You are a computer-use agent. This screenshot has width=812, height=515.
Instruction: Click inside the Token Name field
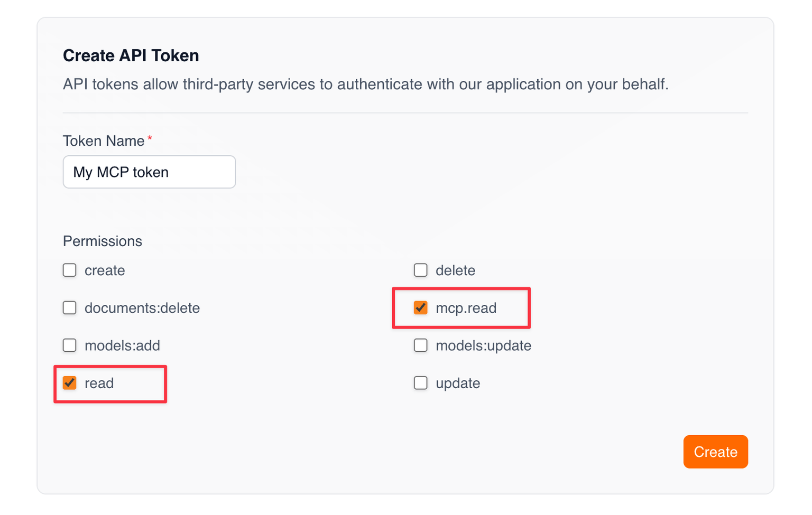tap(149, 172)
